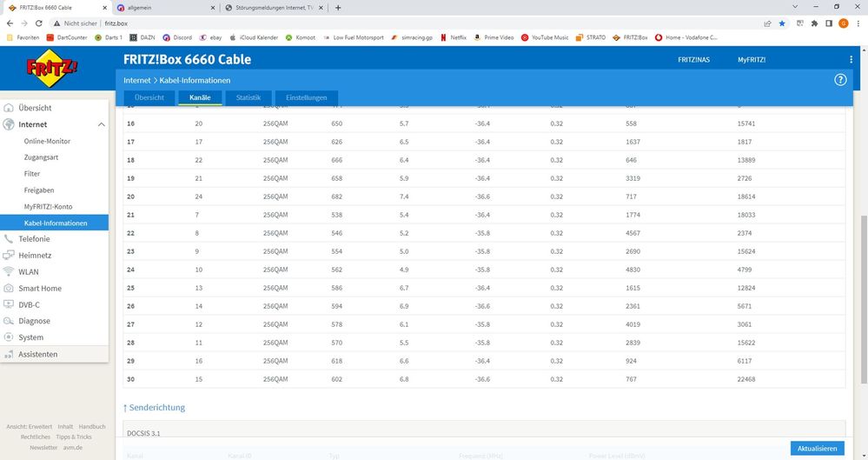Go back with browser back arrow
The height and width of the screenshot is (460, 868).
click(x=10, y=23)
